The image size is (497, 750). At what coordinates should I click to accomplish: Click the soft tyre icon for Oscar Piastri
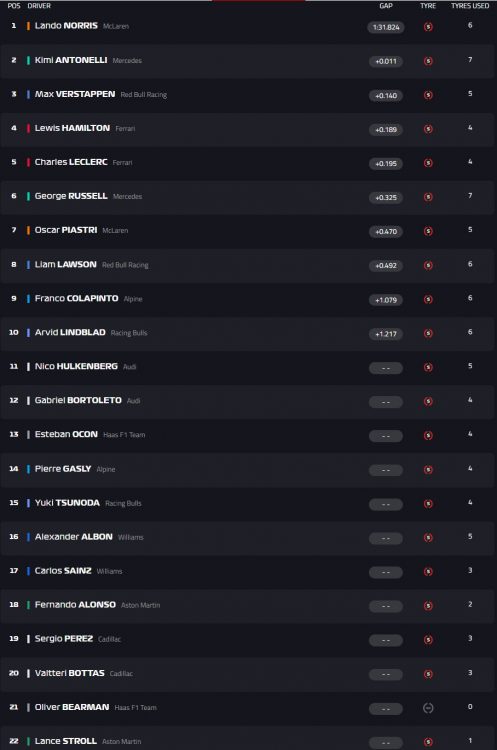click(x=428, y=232)
